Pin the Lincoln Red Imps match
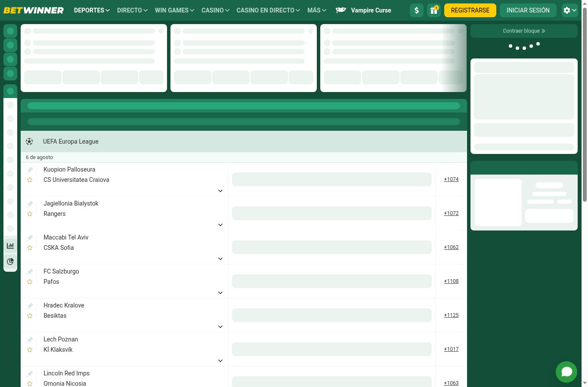 click(x=30, y=374)
